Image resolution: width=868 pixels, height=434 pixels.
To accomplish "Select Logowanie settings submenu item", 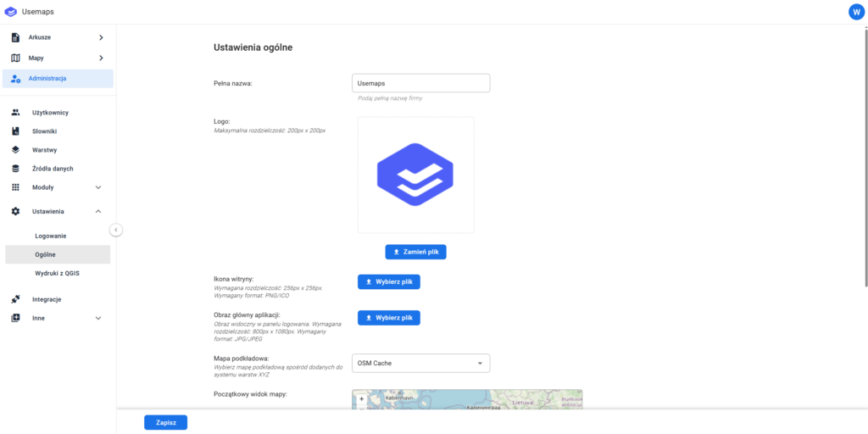I will pyautogui.click(x=51, y=236).
